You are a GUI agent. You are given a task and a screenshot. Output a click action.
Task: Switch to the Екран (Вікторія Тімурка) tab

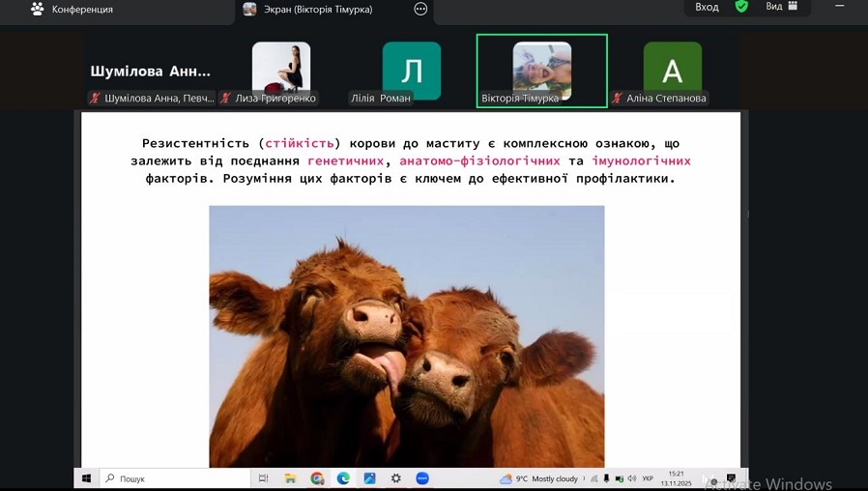(x=317, y=10)
